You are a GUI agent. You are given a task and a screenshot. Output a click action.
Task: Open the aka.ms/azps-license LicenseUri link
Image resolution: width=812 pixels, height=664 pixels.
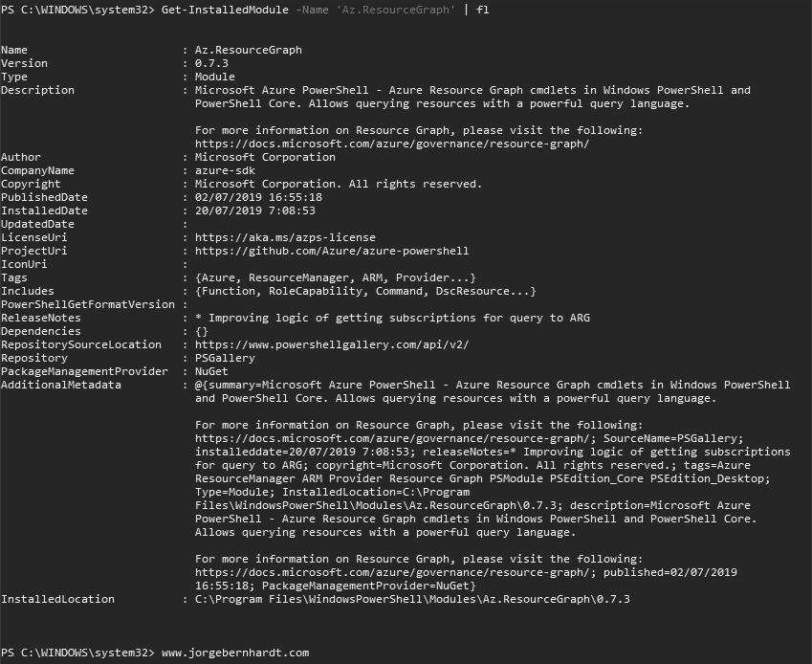pyautogui.click(x=284, y=237)
